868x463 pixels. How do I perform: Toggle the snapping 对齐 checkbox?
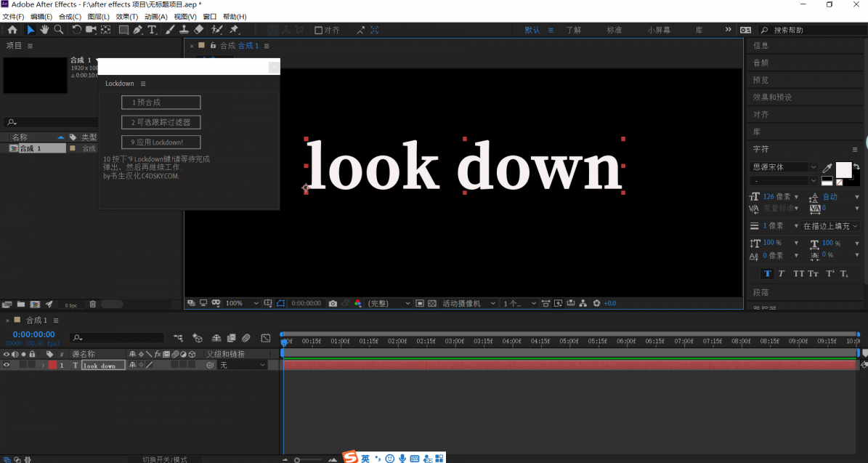pyautogui.click(x=318, y=31)
